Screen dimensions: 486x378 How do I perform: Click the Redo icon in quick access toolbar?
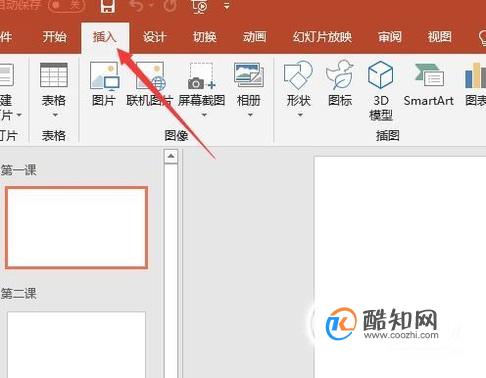coord(170,6)
